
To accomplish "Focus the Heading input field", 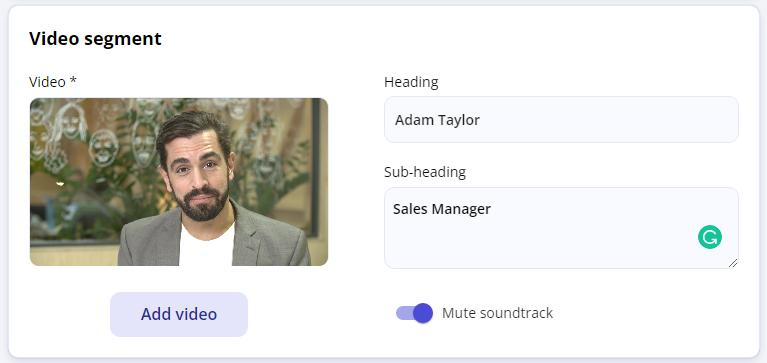I will [x=561, y=120].
